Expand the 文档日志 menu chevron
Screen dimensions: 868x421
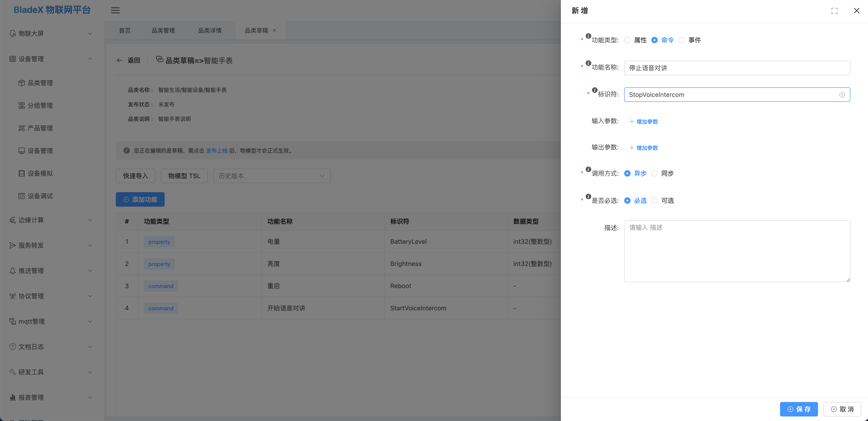coord(90,347)
